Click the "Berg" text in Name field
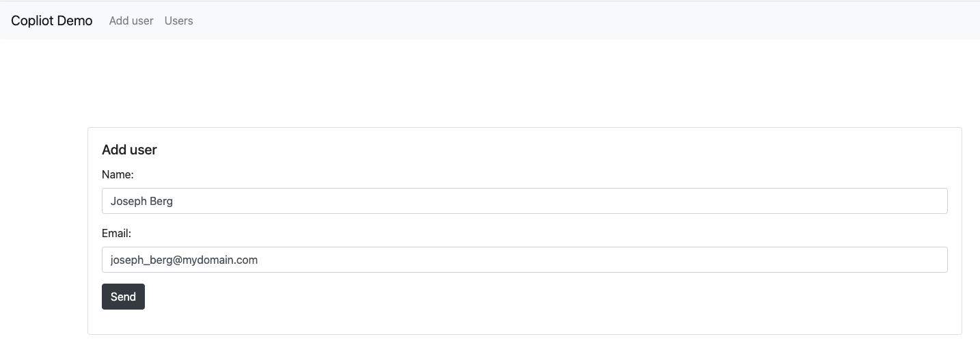 (x=161, y=202)
